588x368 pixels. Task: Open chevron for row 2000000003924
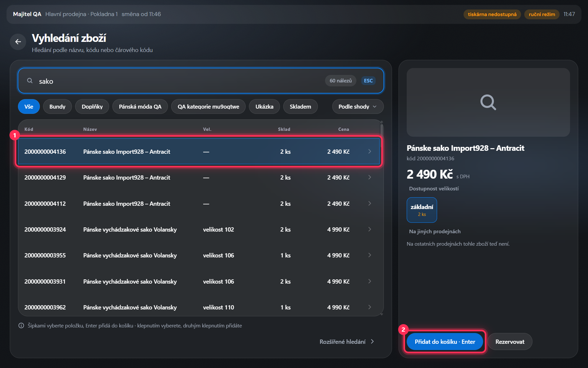tap(369, 229)
